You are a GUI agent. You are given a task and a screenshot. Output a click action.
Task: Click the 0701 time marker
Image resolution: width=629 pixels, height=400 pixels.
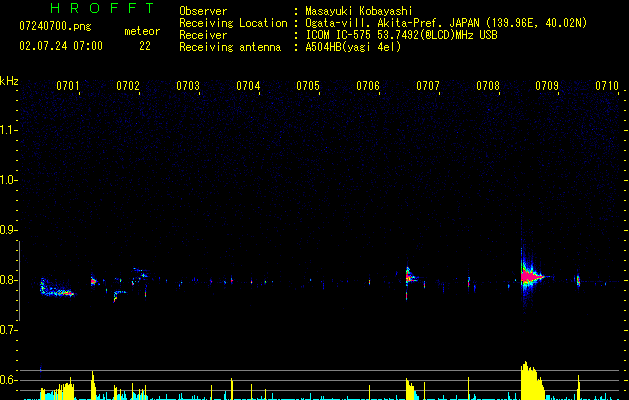tap(67, 86)
